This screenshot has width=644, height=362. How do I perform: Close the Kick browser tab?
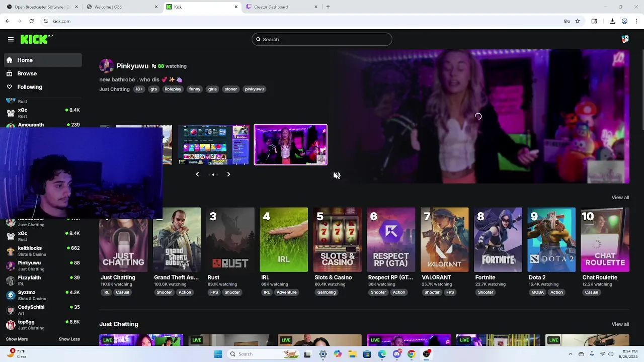coord(236,7)
